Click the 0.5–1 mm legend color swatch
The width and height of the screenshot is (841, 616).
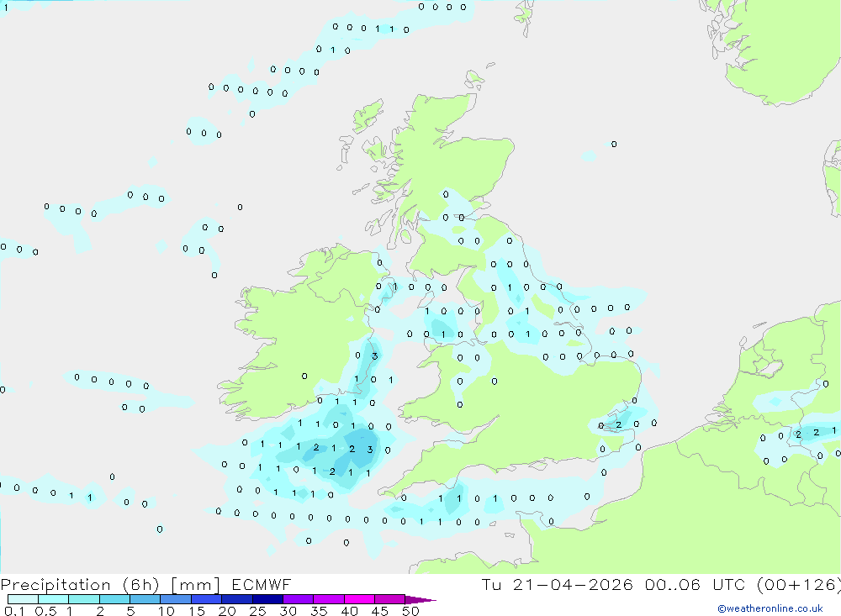click(x=54, y=599)
